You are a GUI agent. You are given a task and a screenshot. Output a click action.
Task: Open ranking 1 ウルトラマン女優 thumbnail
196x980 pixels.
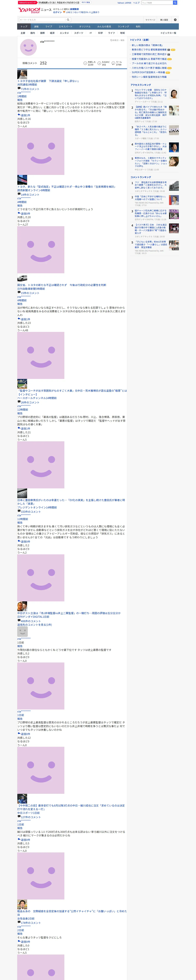coord(174,94)
